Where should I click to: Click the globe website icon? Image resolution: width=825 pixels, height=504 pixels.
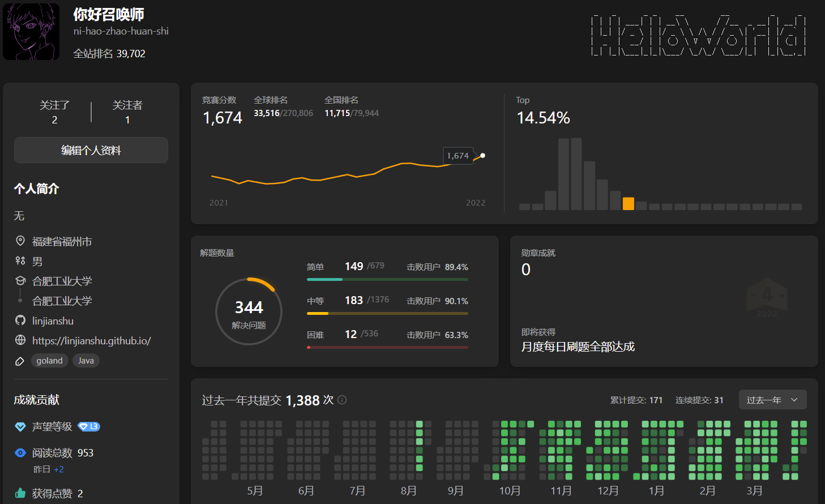(20, 340)
